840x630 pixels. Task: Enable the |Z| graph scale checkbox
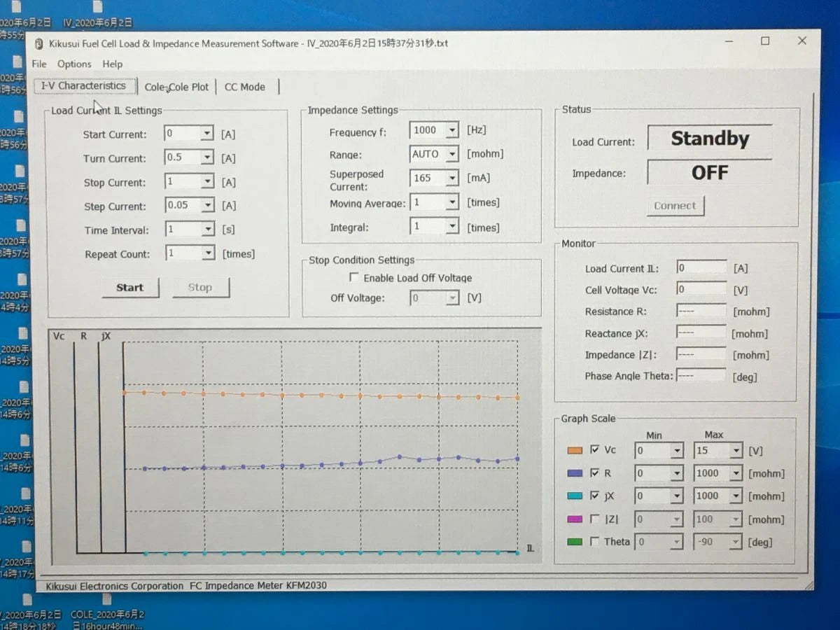(595, 519)
